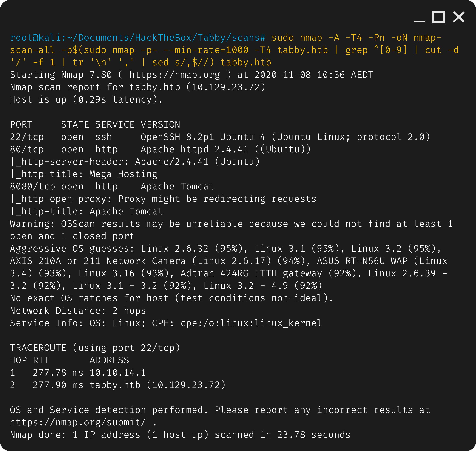Image resolution: width=476 pixels, height=451 pixels.
Task: Select the OpenSSH 8.2p1 version string
Action: click(177, 137)
